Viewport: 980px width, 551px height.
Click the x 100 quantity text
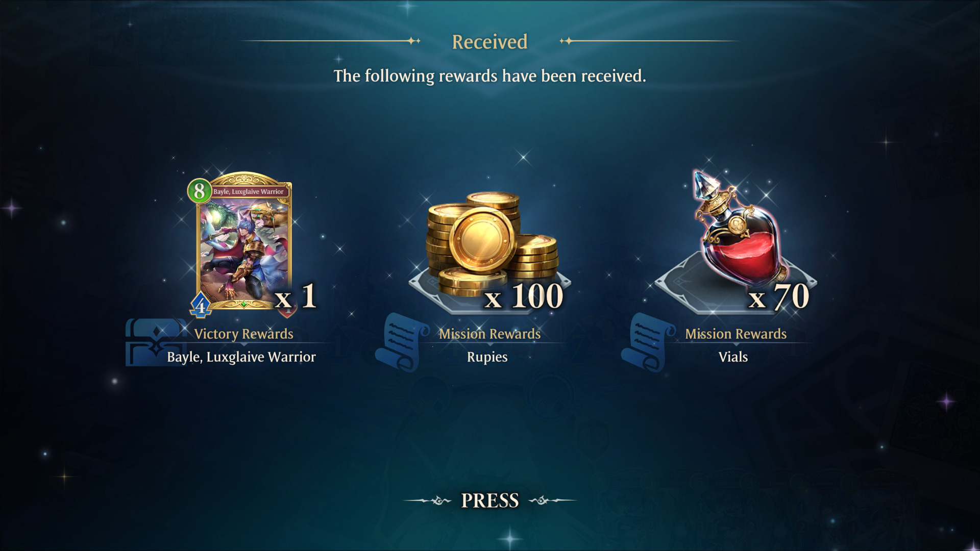coord(524,296)
